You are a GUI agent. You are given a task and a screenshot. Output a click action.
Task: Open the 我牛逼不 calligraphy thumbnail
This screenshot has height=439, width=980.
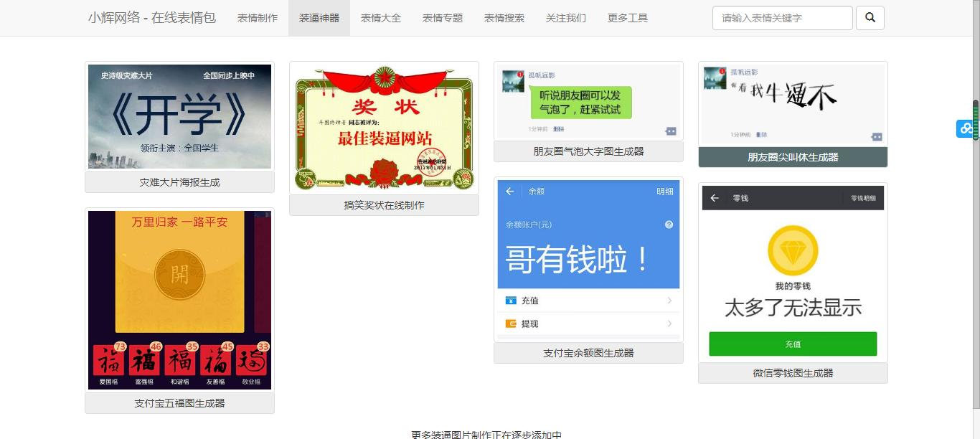(x=793, y=104)
